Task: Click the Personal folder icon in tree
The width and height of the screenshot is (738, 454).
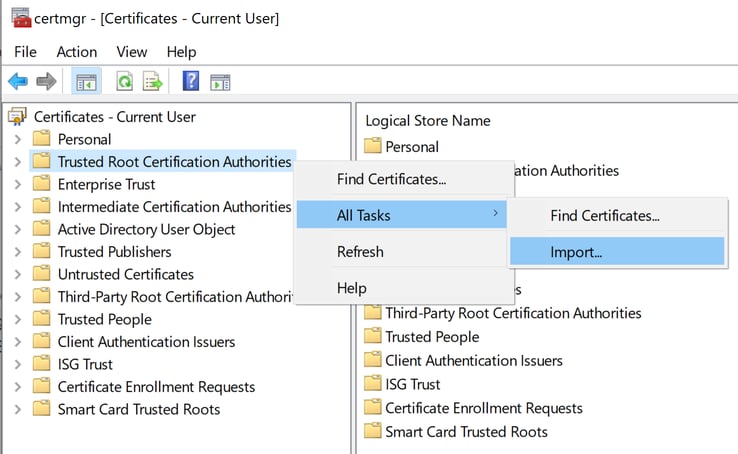Action: [41, 138]
